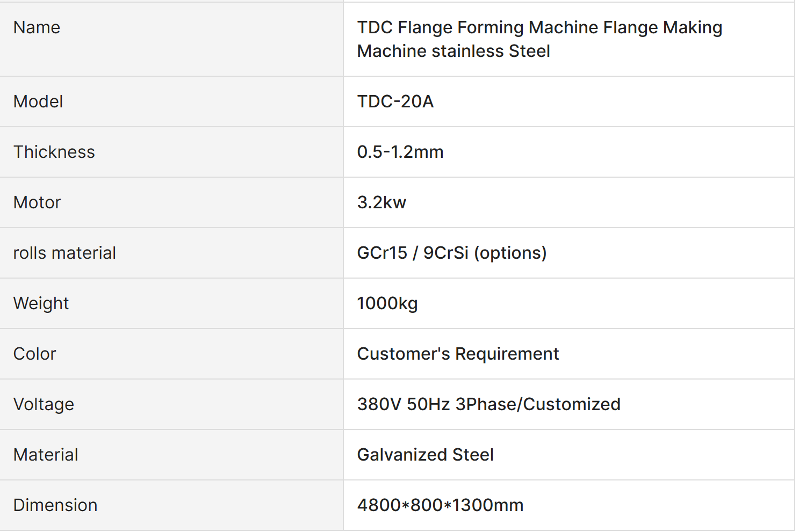Viewport: 799px width, 532px height.
Task: Select the 0.5-1.2mm thickness value
Action: (x=400, y=152)
